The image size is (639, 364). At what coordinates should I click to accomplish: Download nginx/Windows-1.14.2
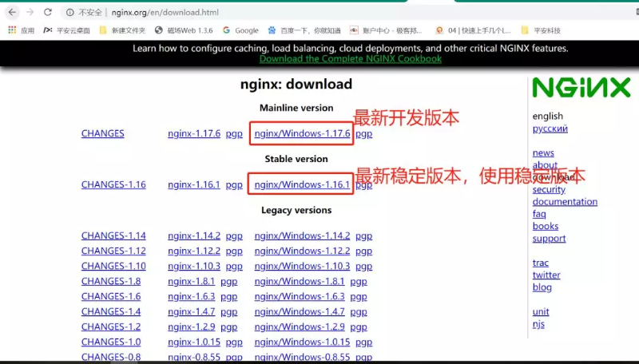click(302, 235)
